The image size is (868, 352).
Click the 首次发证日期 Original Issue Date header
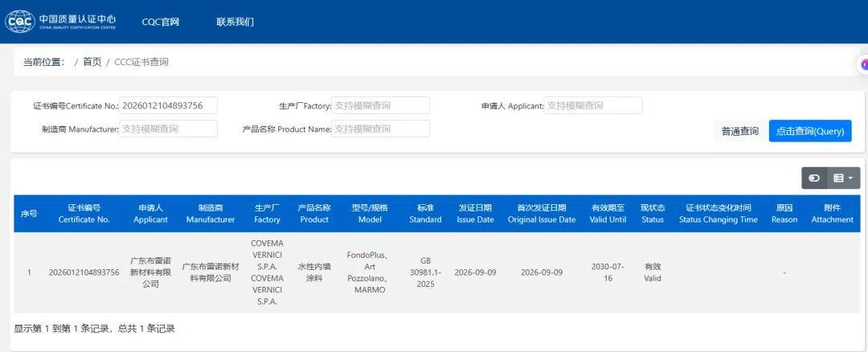[x=542, y=214]
